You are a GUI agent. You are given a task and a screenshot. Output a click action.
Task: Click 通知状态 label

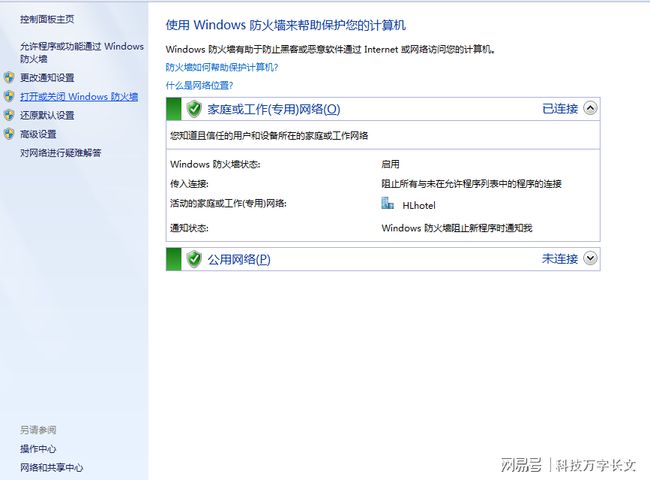pyautogui.click(x=189, y=228)
